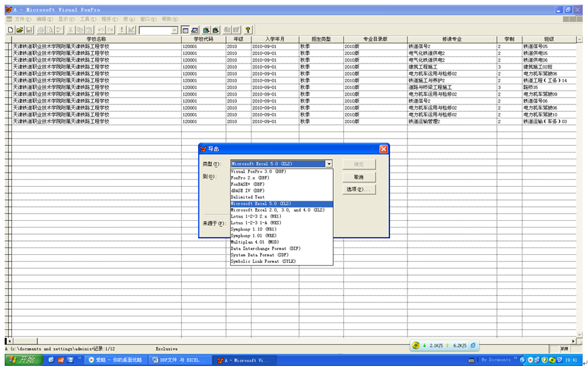This screenshot has height=370, width=588.
Task: Click the 取消 button in export dialog
Action: pos(359,177)
